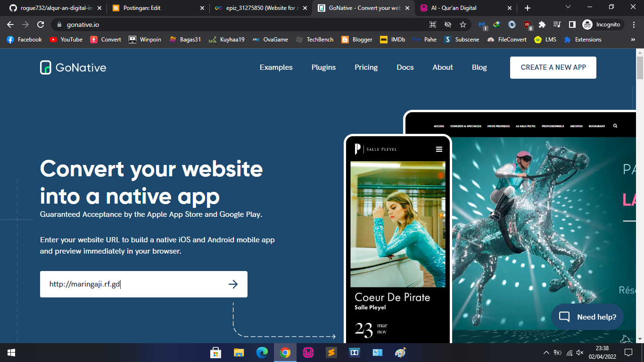Close the Postingan: Edit tab
The width and height of the screenshot is (644, 362).
202,8
